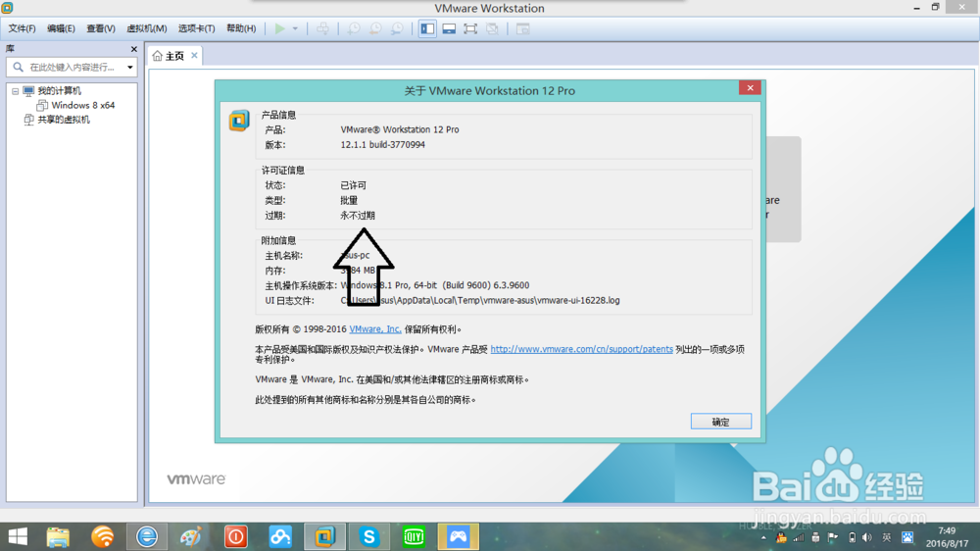Click the VMware® Workstation 12 Pro product value
This screenshot has width=980, height=551.
coord(400,129)
